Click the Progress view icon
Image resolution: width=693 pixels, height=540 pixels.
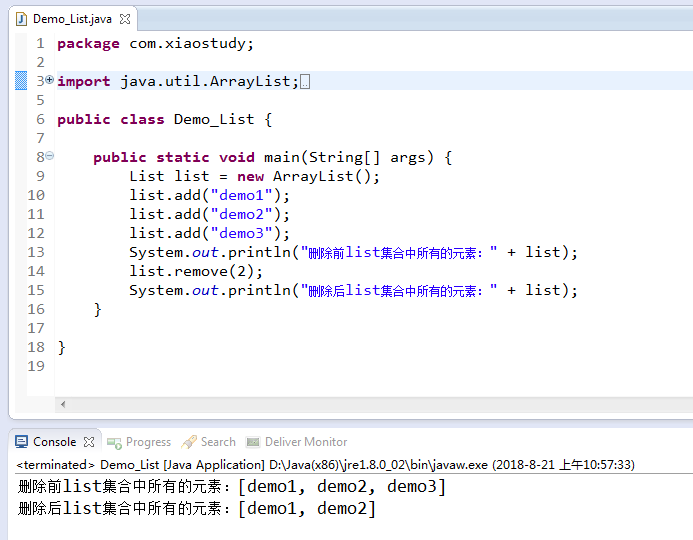coord(114,443)
